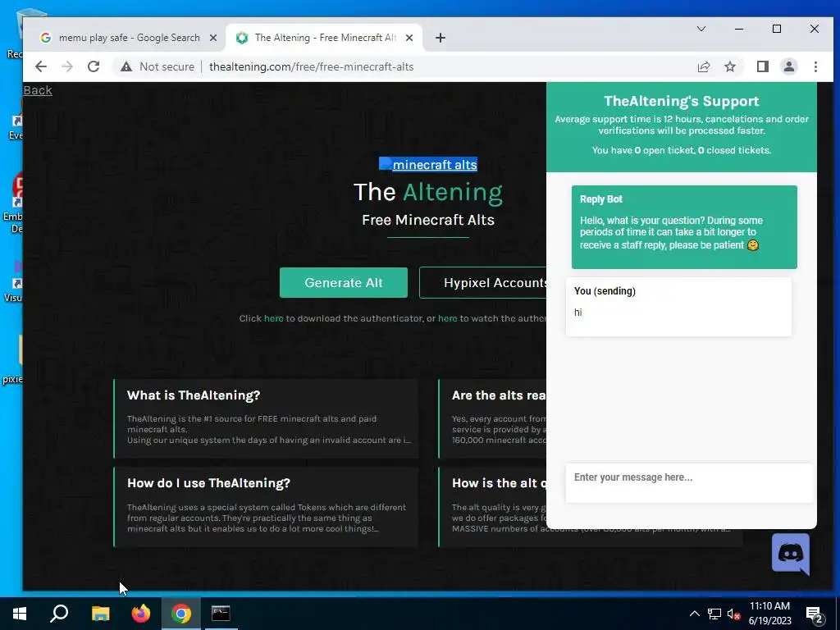840x630 pixels.
Task: Close the Google Search tab
Action: (x=213, y=38)
